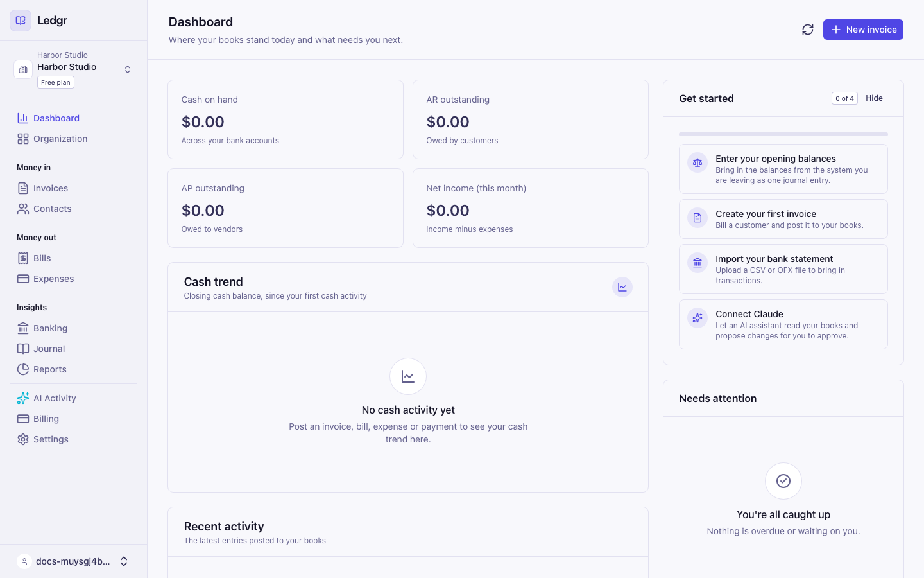Go to Banking under Insights
The width and height of the screenshot is (924, 578).
coord(73,328)
